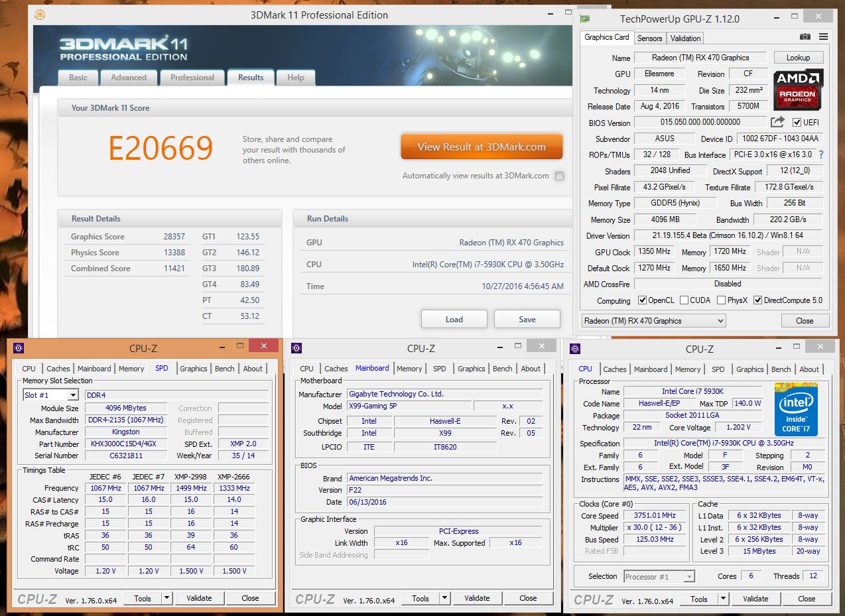Click the Combined Score value 11421
Viewport: 845px width, 616px height.
[x=174, y=269]
